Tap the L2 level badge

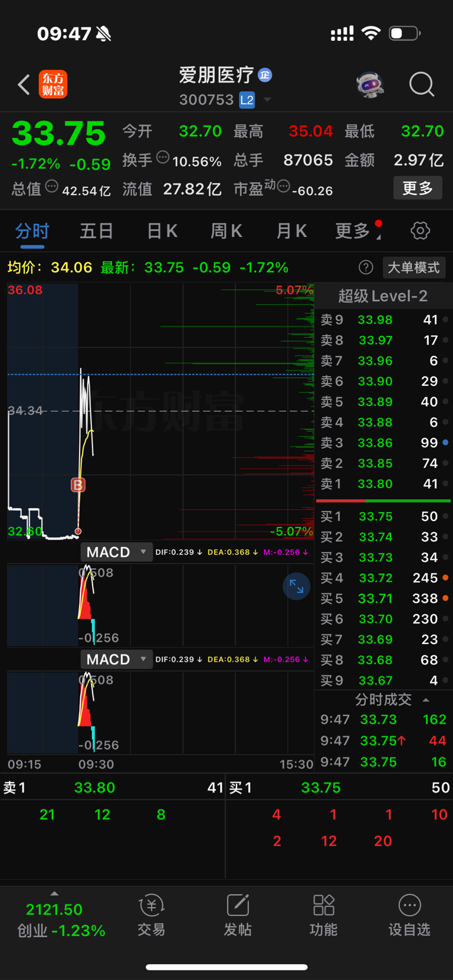[247, 100]
